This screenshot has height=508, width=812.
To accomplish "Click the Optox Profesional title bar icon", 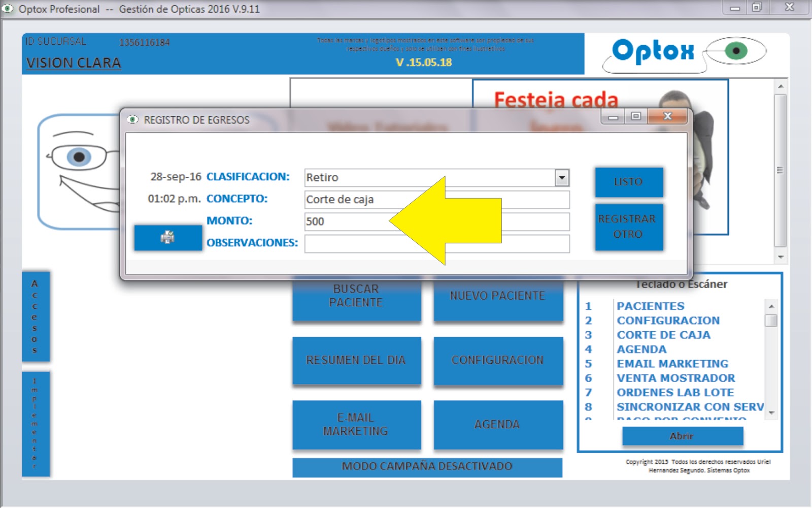I will (x=7, y=9).
